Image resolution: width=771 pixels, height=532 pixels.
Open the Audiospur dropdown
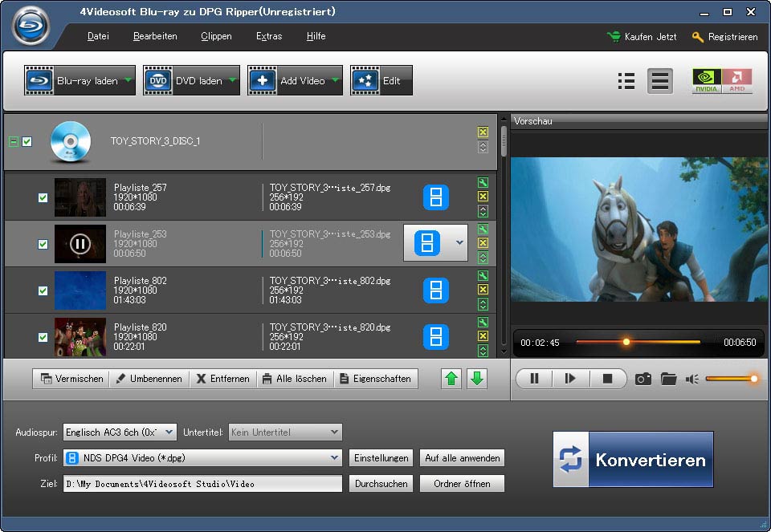tap(169, 432)
